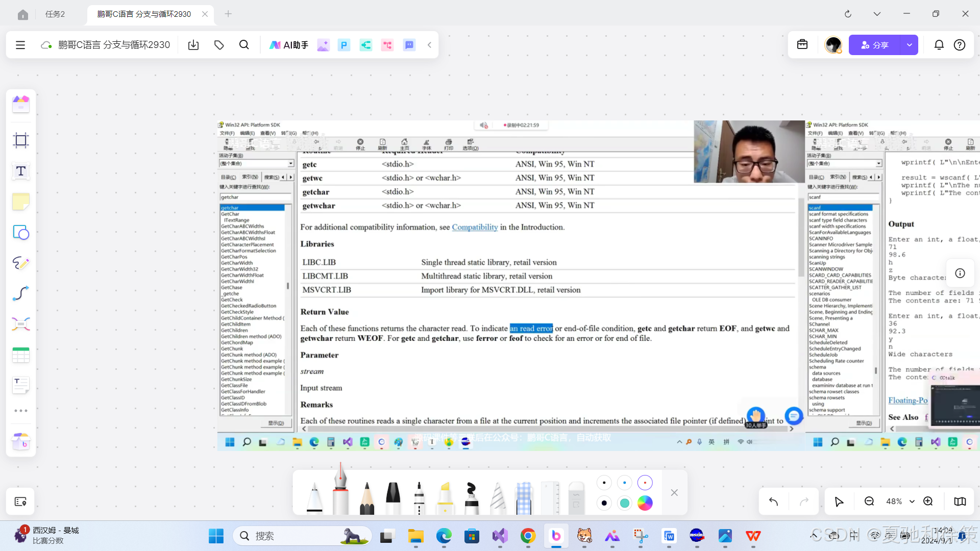This screenshot has height=551, width=980.
Task: Pick the eraser tool
Action: coord(576,497)
